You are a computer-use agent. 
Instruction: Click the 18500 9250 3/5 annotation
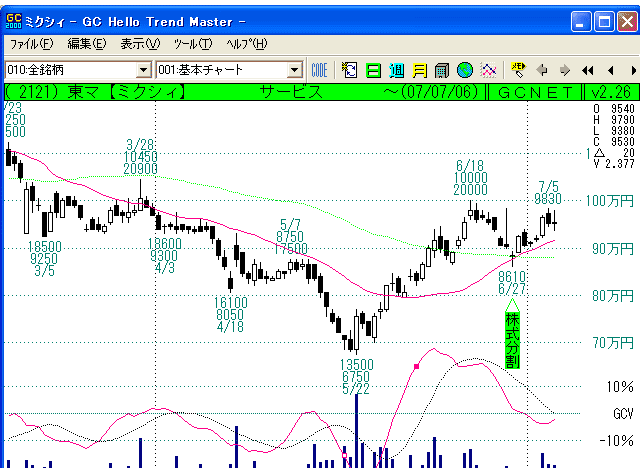click(x=44, y=258)
